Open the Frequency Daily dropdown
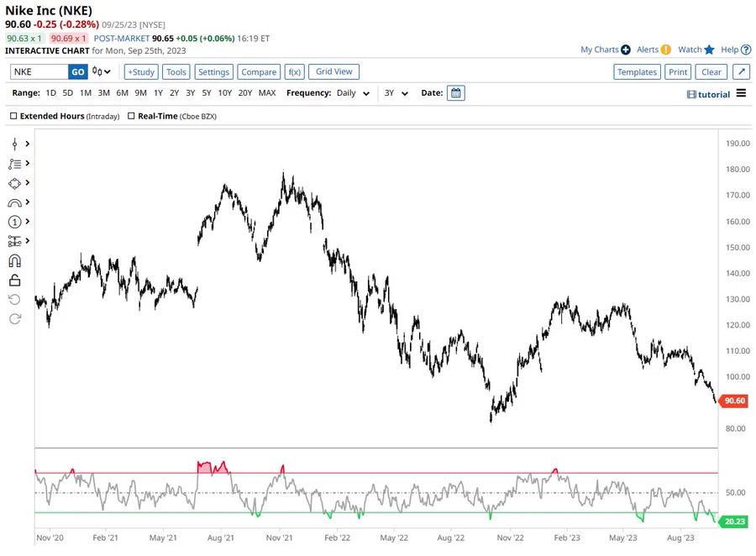 pos(353,93)
